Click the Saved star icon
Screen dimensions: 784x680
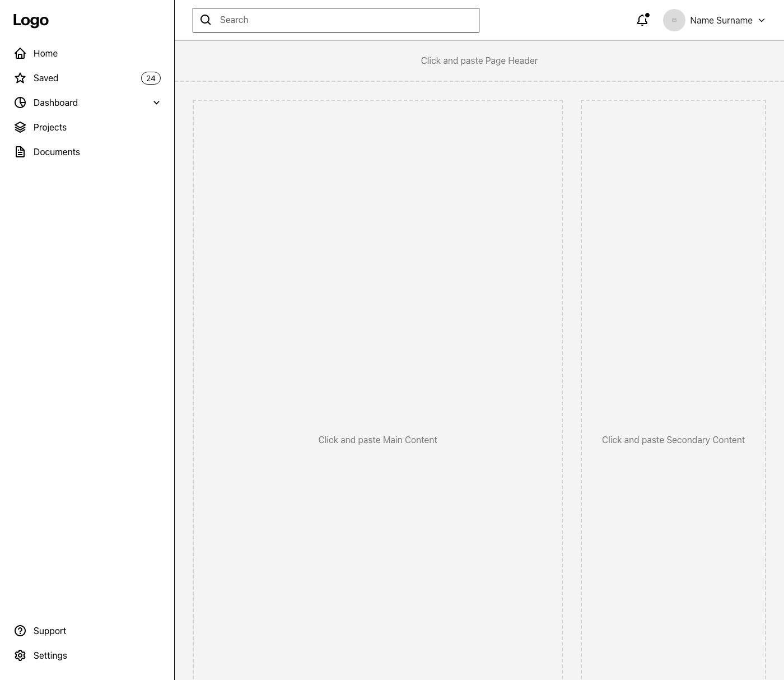coord(20,78)
